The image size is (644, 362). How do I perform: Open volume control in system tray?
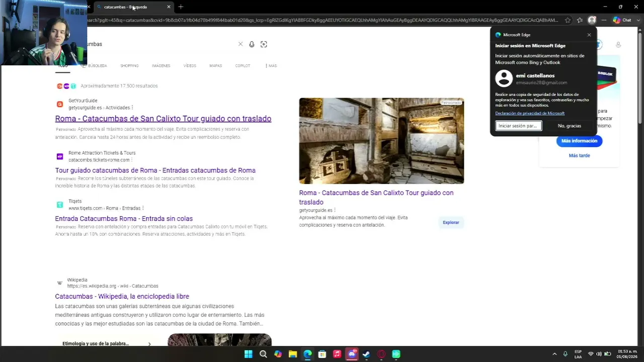pyautogui.click(x=599, y=354)
